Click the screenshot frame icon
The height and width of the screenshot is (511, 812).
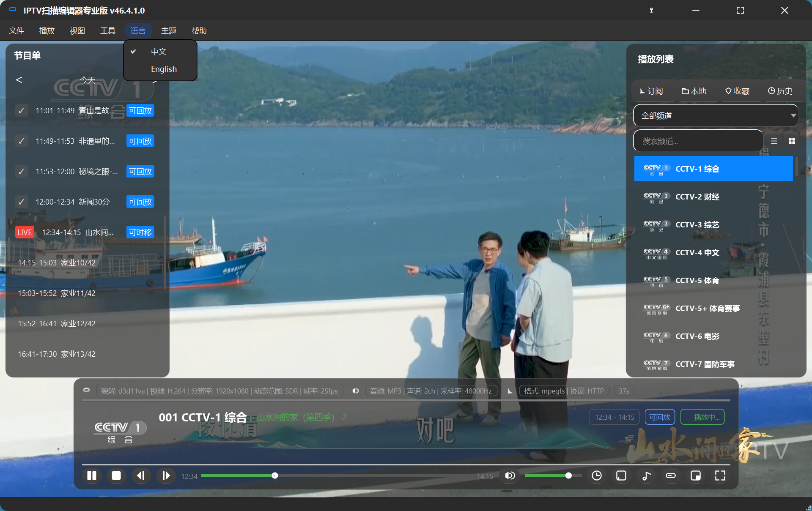point(621,476)
